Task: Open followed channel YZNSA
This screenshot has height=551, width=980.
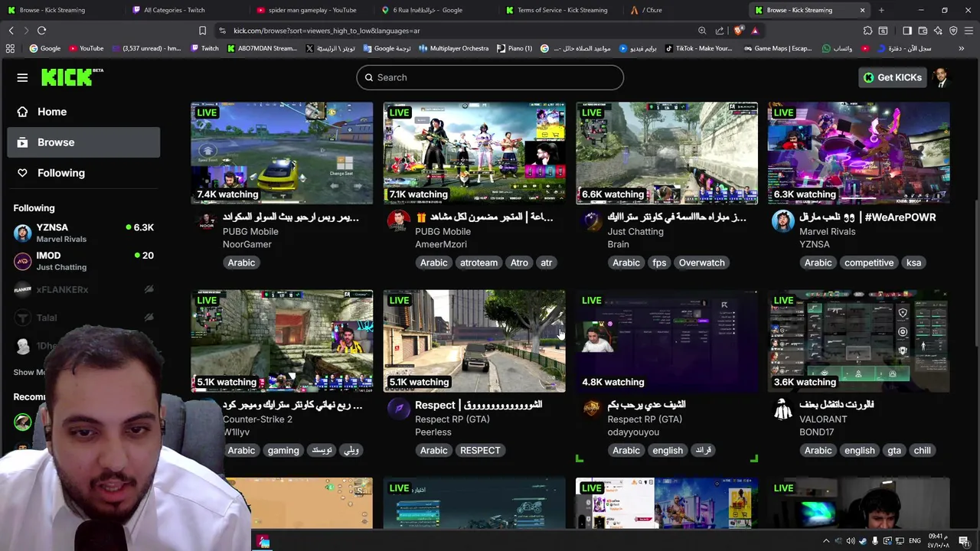Action: point(83,233)
